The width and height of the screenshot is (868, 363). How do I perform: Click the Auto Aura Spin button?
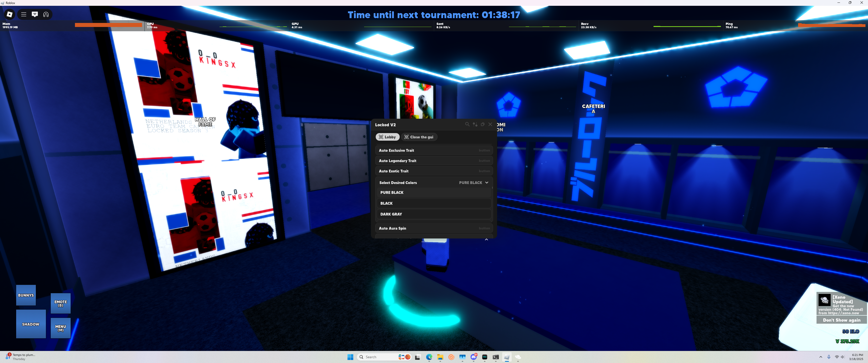[434, 228]
